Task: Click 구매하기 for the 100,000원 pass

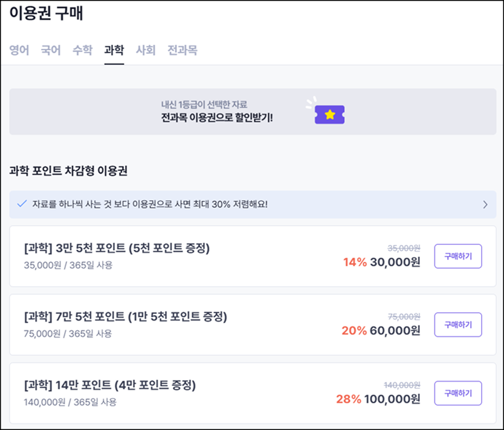Action: (x=458, y=393)
